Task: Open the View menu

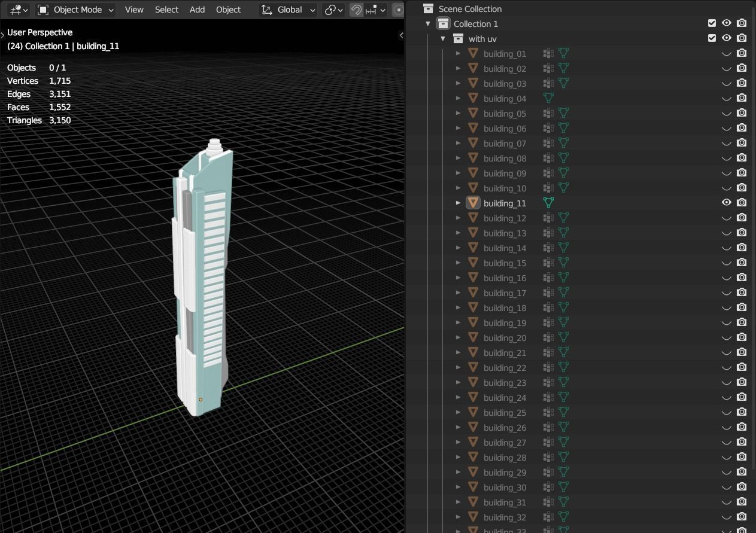Action: (134, 10)
